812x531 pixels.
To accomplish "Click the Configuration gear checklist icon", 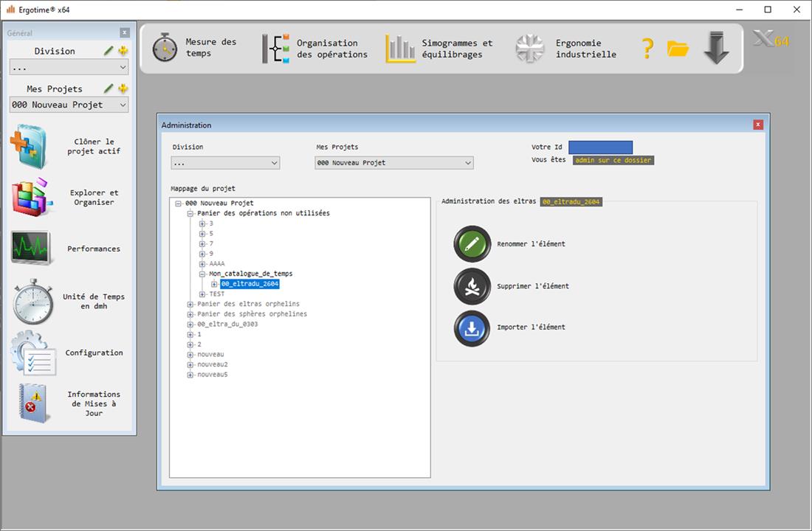I will tap(32, 353).
